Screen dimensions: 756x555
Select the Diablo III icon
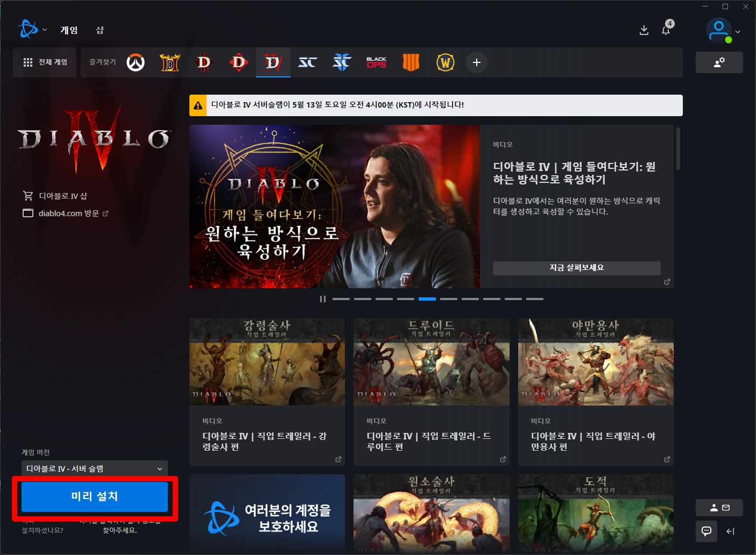pyautogui.click(x=204, y=62)
